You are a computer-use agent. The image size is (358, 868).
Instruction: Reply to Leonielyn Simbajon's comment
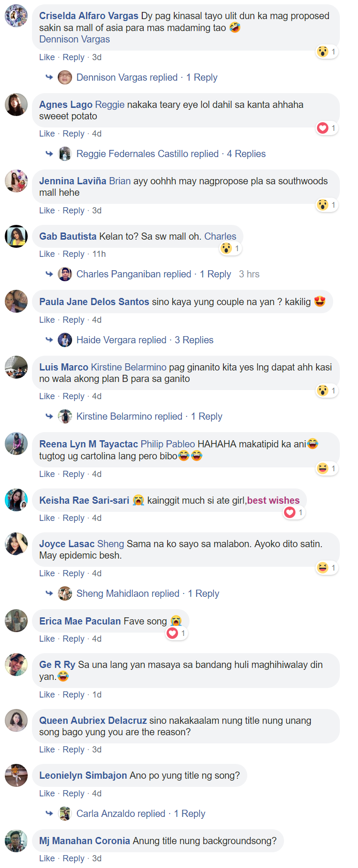[x=74, y=794]
